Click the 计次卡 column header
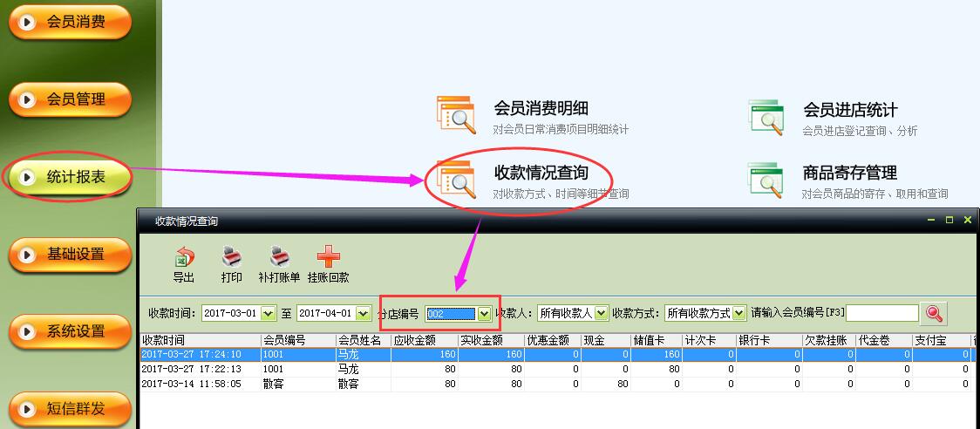Viewport: 980px width, 429px height. 710,340
